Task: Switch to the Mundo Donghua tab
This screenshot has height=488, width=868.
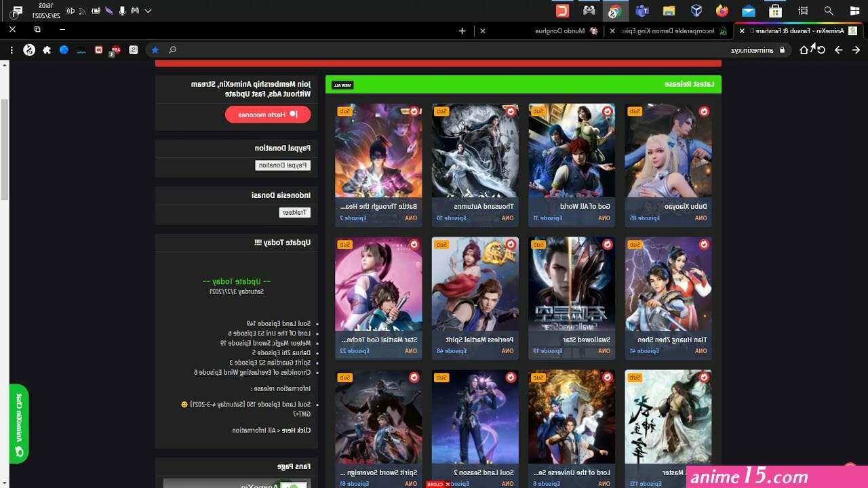Action: tap(539, 30)
